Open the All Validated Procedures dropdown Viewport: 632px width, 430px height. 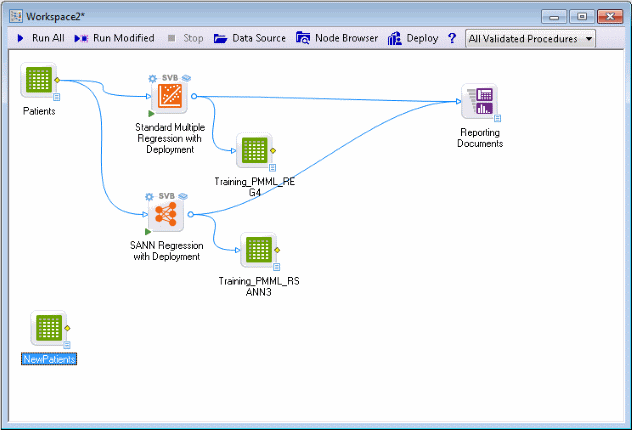[530, 39]
